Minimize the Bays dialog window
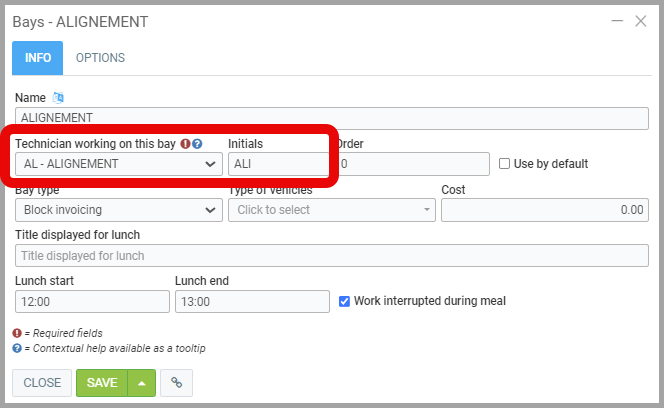Image resolution: width=664 pixels, height=408 pixels. click(x=615, y=20)
